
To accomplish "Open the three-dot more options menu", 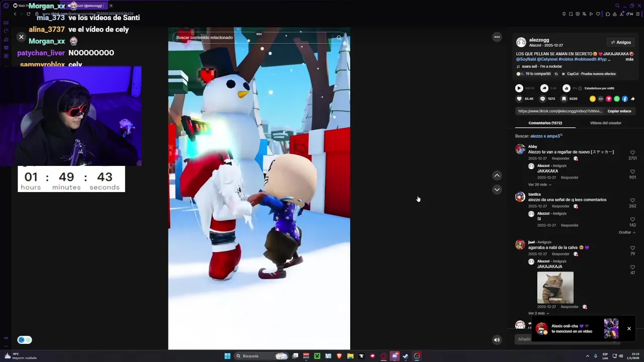I will (497, 37).
